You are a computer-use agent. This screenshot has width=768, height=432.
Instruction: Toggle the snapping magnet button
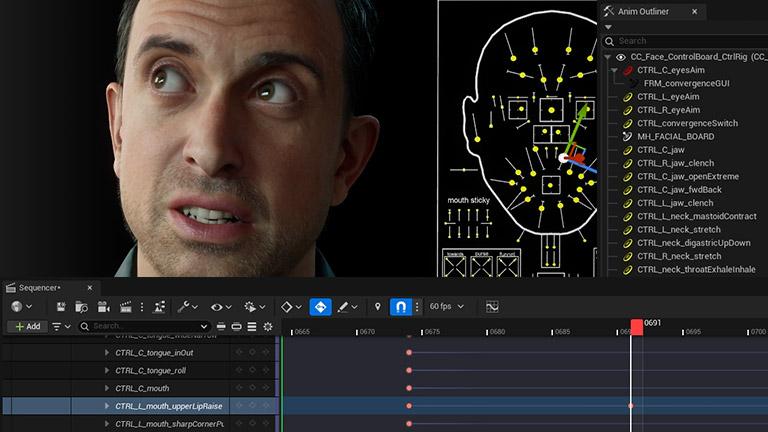[x=400, y=307]
